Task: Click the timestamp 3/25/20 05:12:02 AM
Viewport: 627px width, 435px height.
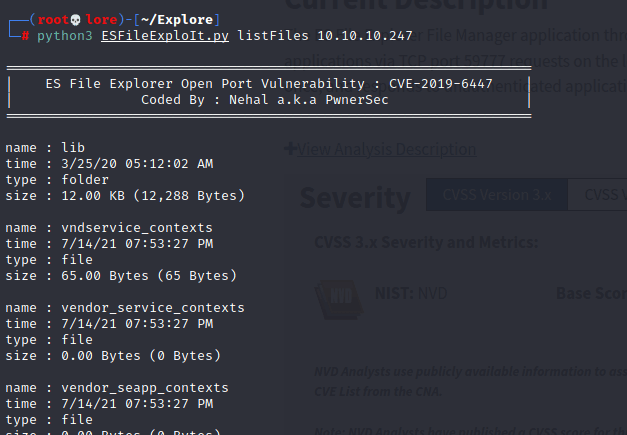Action: pyautogui.click(x=137, y=164)
